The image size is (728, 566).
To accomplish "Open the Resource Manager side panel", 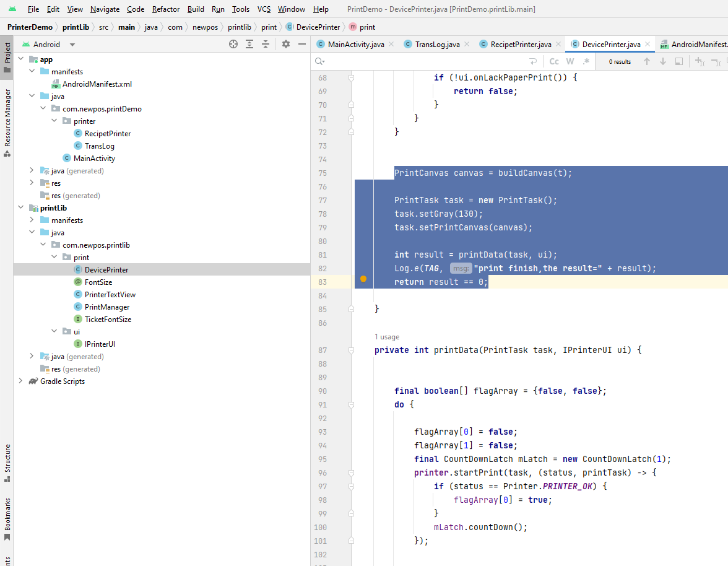I will click(7, 118).
